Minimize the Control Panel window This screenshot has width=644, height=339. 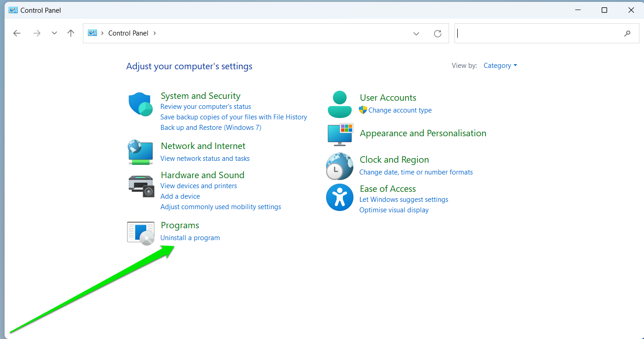click(x=578, y=10)
